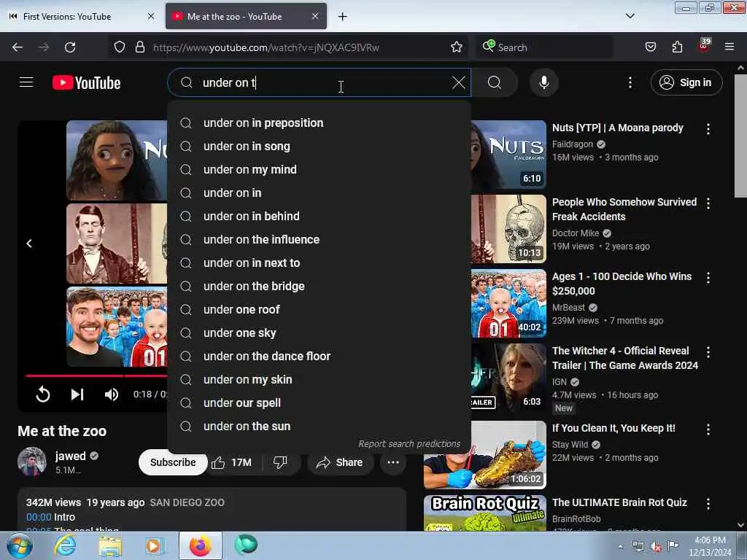
Task: Launch Internet Explorer from taskbar
Action: click(x=65, y=545)
